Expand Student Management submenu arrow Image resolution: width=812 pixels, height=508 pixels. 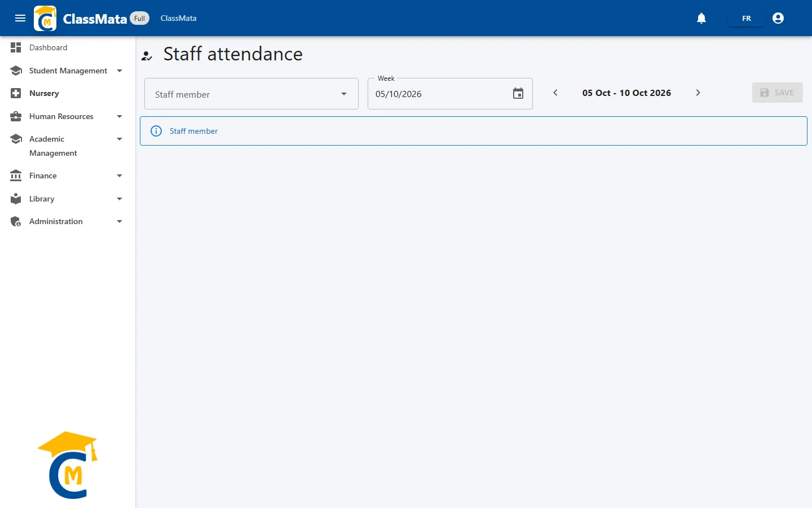pyautogui.click(x=120, y=71)
